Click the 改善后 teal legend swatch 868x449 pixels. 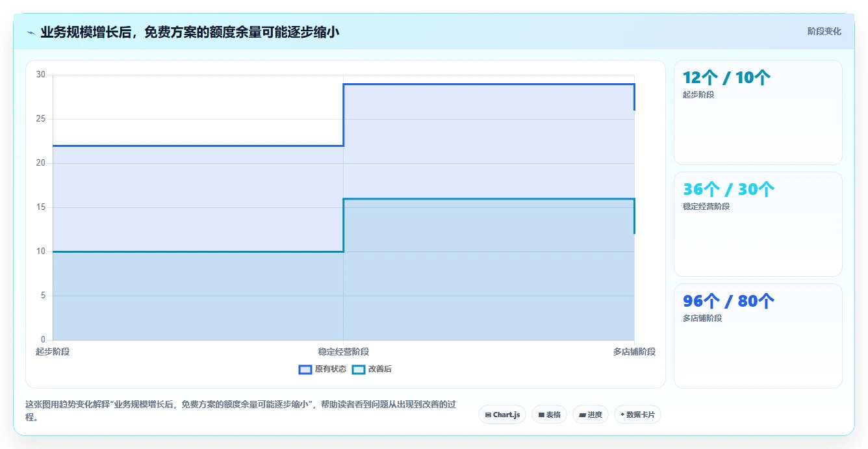pyautogui.click(x=359, y=369)
